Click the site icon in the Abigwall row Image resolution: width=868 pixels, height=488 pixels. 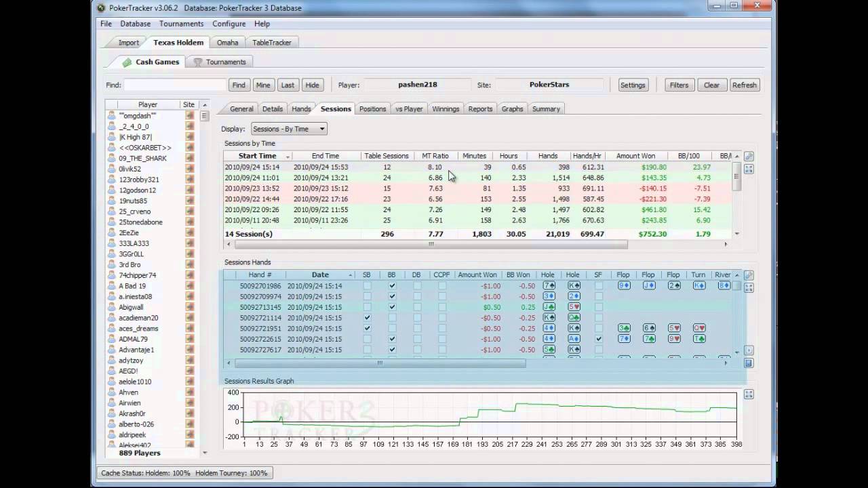coord(190,307)
